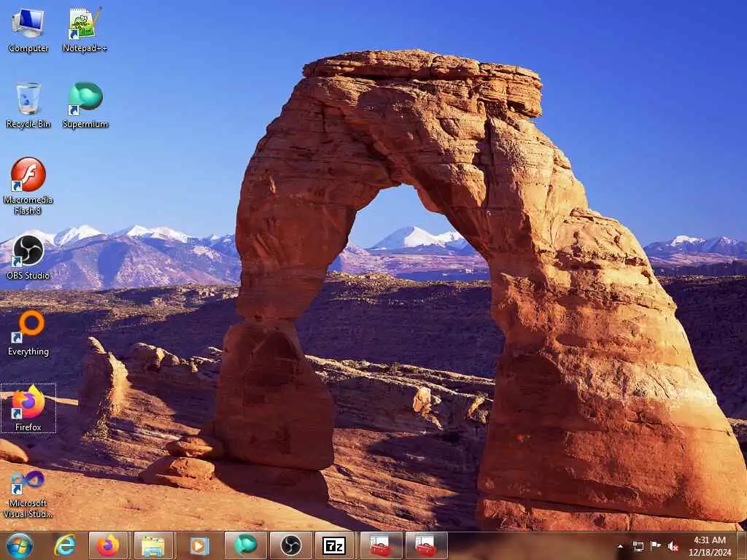Screen dimensions: 747x560
Task: Click the Show Desktop strip at the taskbar's end
Action: click(742, 545)
